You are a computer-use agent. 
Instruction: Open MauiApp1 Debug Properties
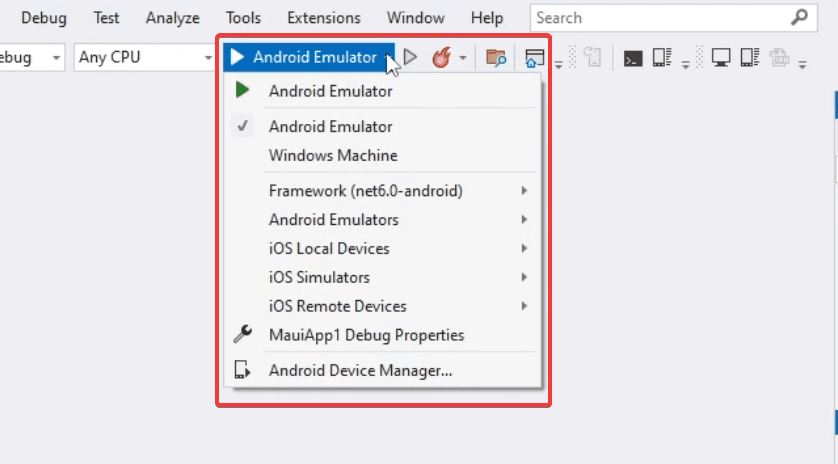pos(382,335)
